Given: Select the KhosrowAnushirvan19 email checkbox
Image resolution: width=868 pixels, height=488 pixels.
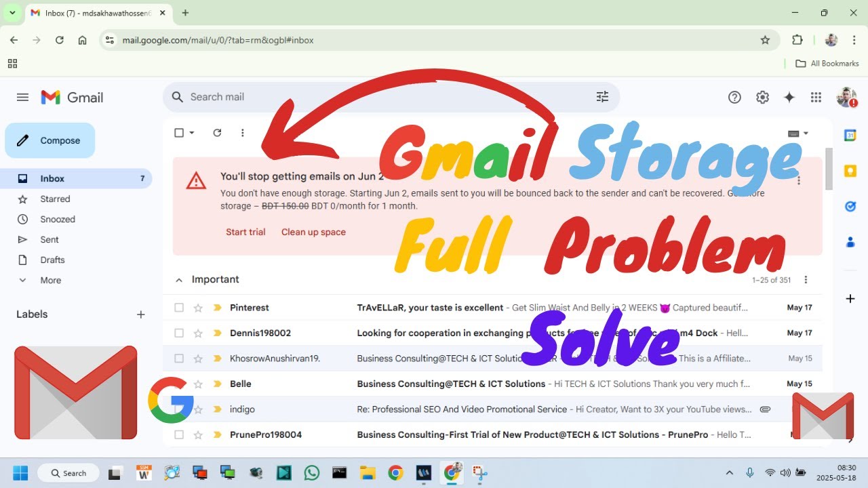Looking at the screenshot, I should 179,359.
